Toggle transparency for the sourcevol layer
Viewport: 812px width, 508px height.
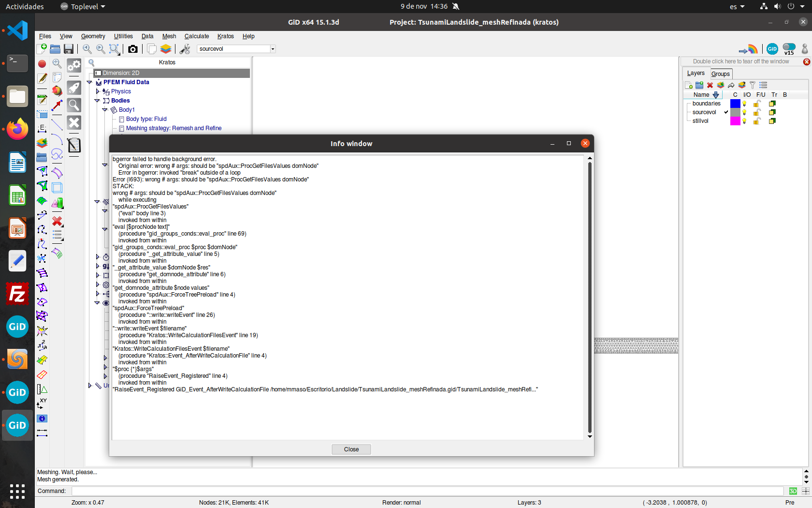[x=772, y=112]
